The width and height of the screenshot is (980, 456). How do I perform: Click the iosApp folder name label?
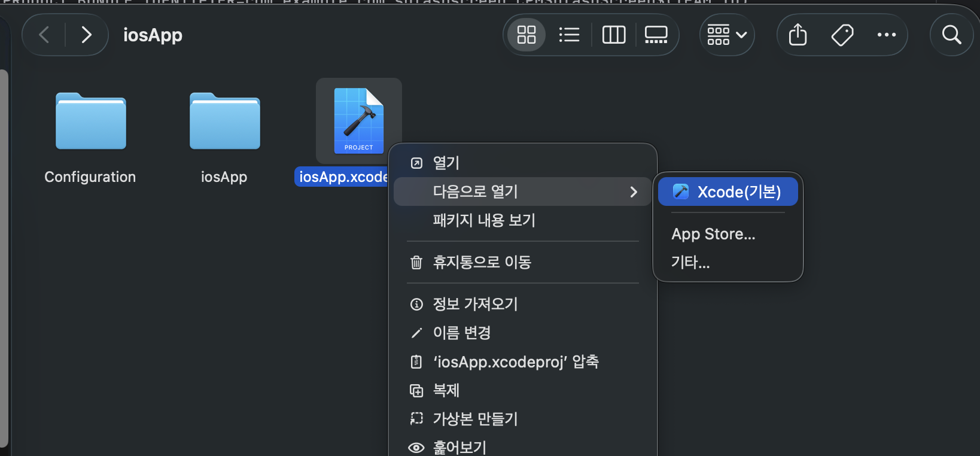224,177
